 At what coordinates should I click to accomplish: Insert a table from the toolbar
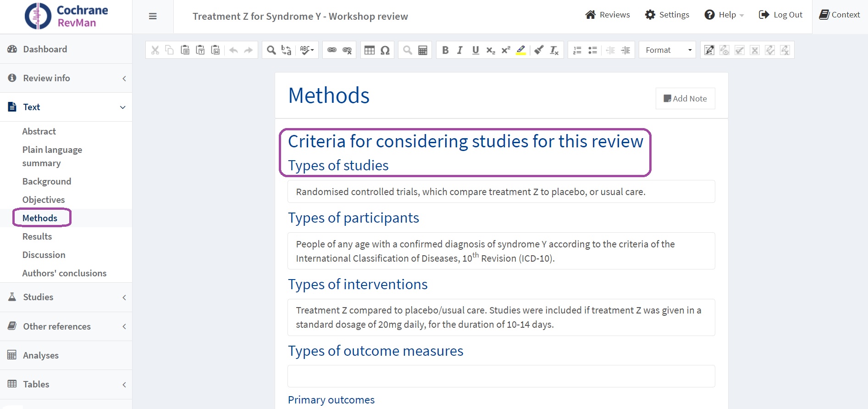(370, 50)
